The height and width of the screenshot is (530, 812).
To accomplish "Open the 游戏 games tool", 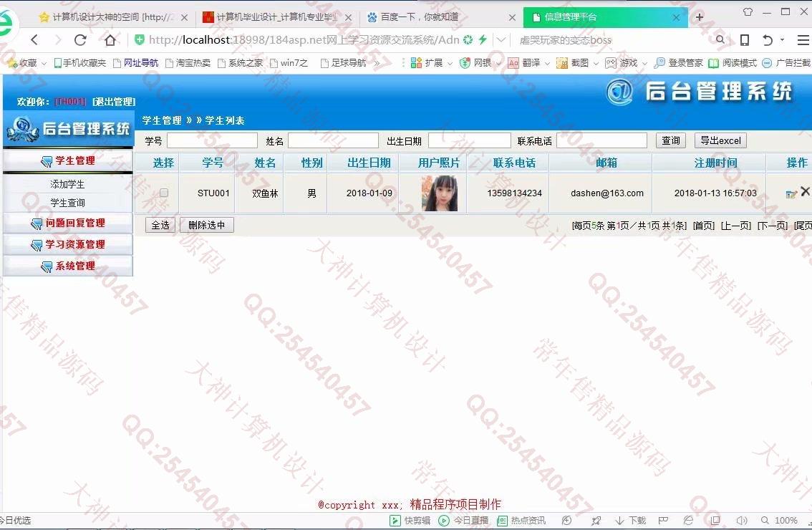I will (622, 63).
